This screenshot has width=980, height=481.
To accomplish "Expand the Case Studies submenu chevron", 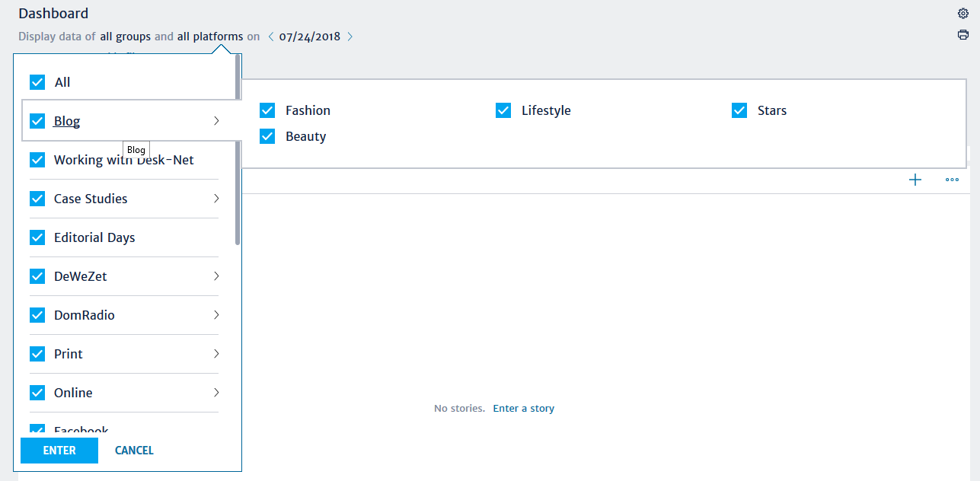I will pyautogui.click(x=216, y=199).
